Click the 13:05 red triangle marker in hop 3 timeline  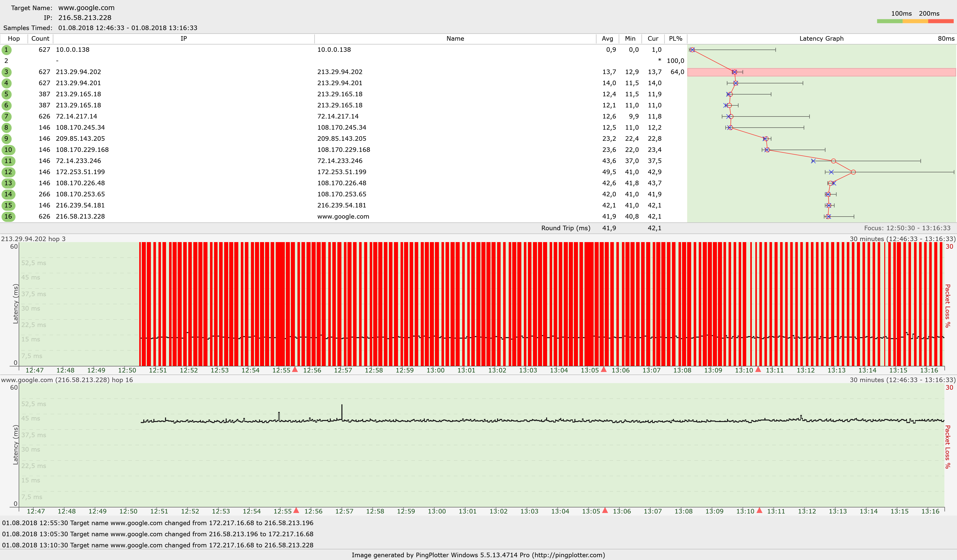pos(604,369)
